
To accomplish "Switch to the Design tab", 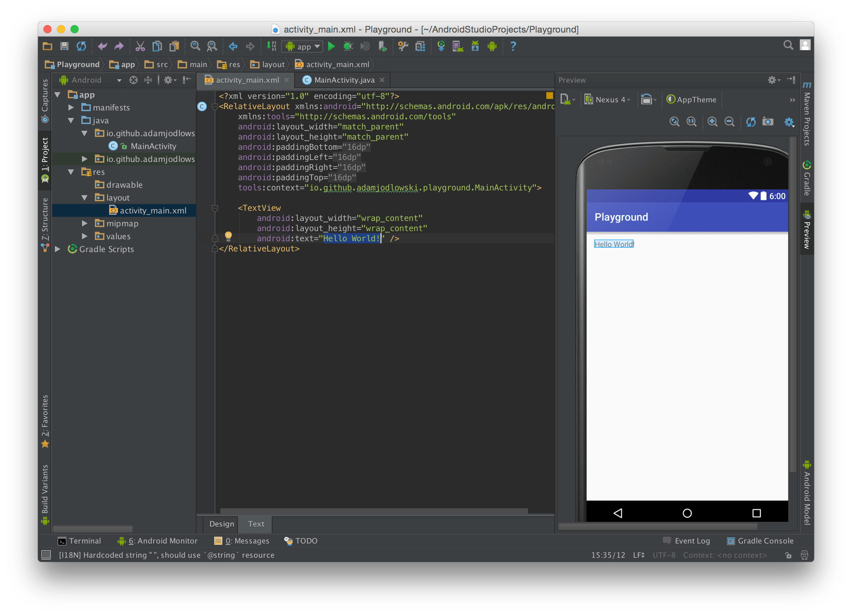I will click(222, 523).
